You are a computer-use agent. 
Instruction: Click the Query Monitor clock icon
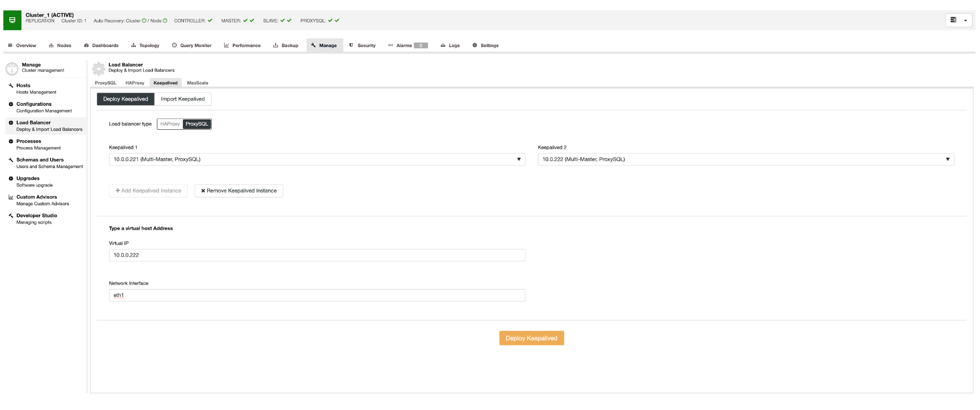174,46
